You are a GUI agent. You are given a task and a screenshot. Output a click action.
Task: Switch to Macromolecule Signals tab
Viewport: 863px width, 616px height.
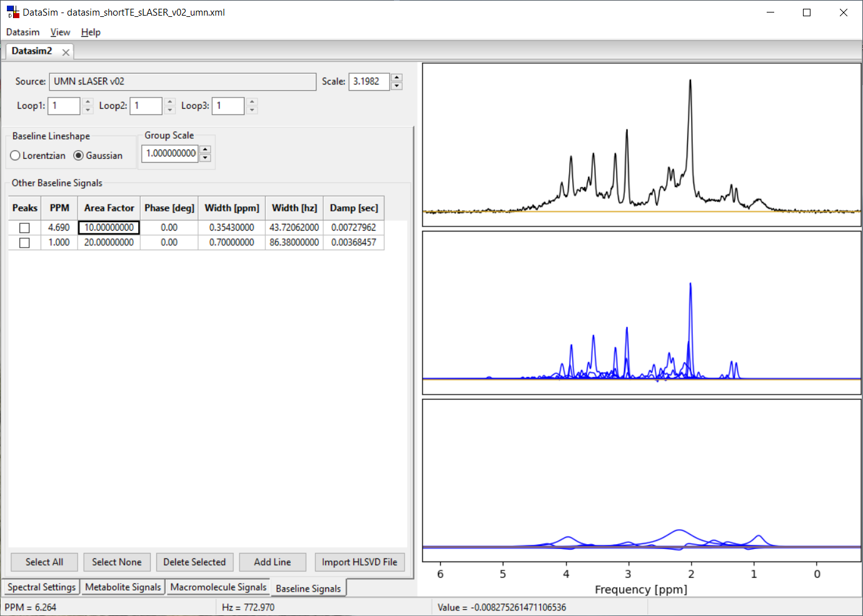tap(218, 587)
